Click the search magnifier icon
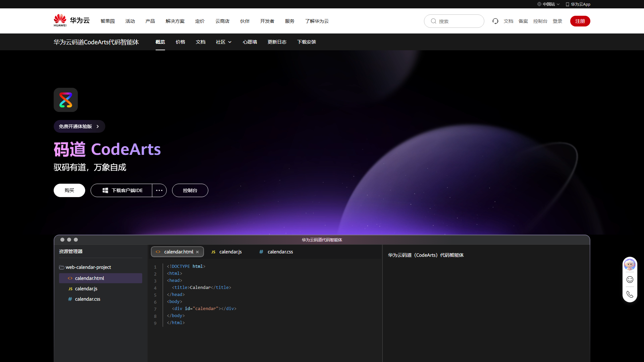Screen dimensions: 644x362 click(433, 21)
